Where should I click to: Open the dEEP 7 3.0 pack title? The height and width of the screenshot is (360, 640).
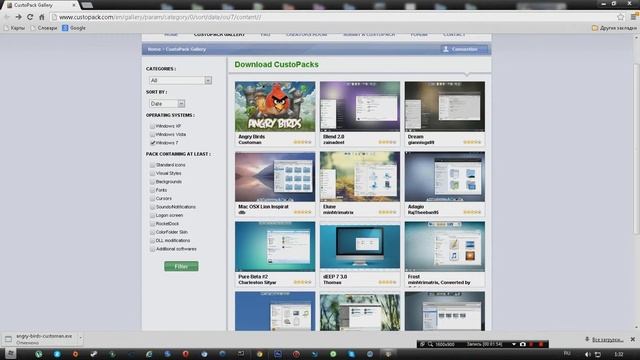(x=335, y=277)
